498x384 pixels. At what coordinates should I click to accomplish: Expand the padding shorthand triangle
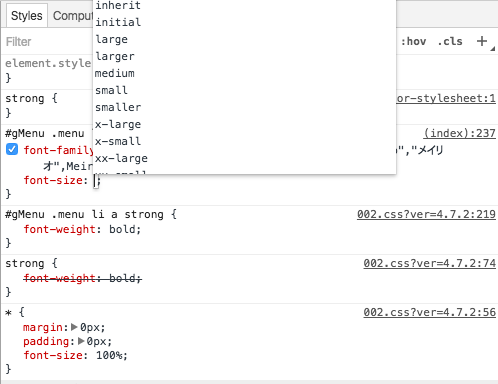[x=81, y=341]
